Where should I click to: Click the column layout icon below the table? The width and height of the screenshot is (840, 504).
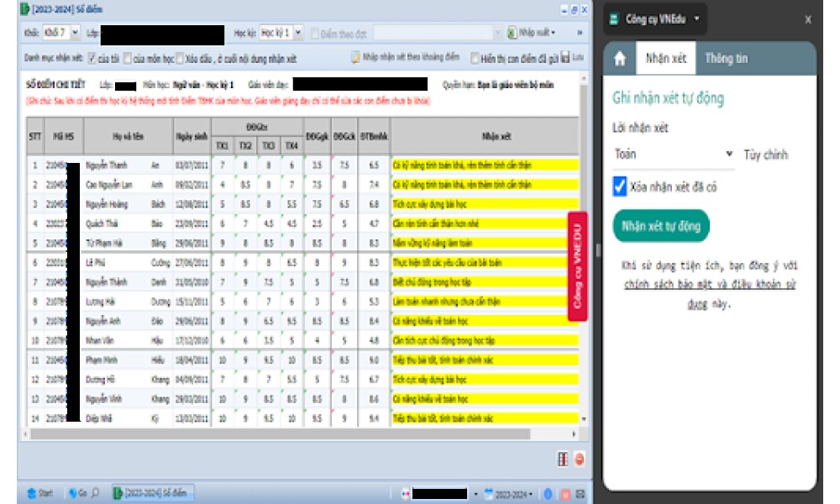[x=563, y=459]
